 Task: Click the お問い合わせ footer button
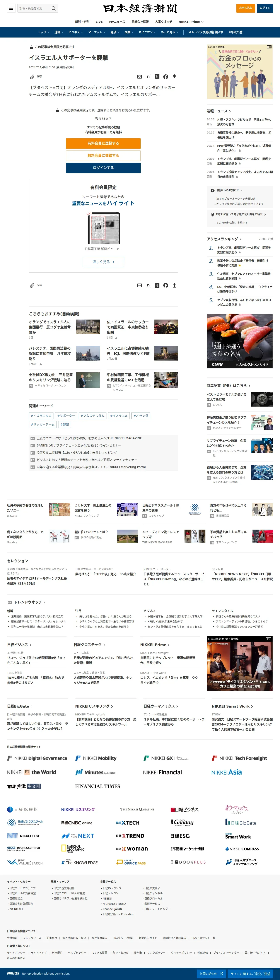(211, 974)
